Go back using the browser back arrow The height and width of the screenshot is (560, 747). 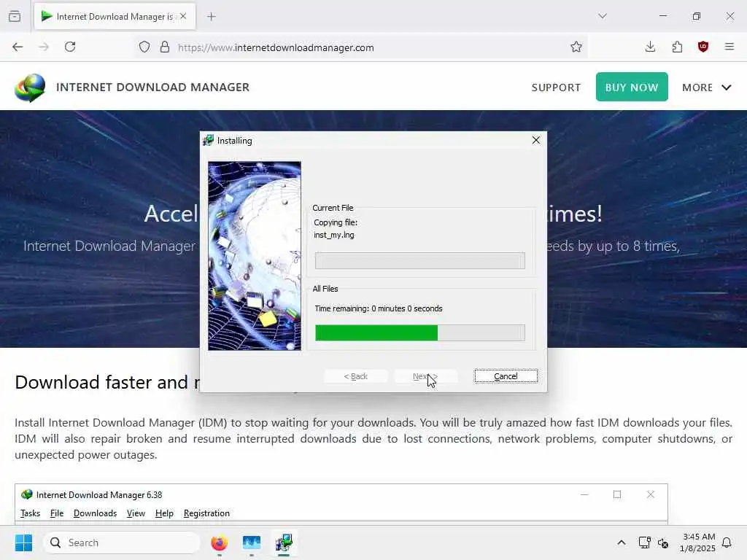(x=18, y=47)
